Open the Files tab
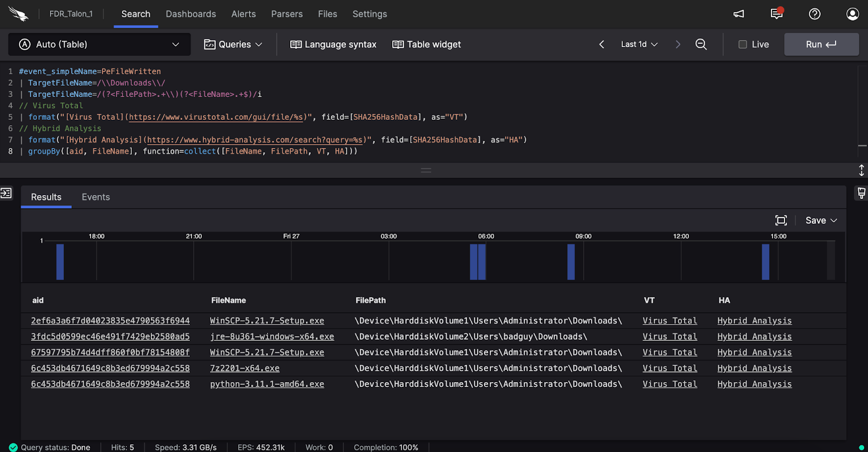Screen dimensions: 868x452 328,14
